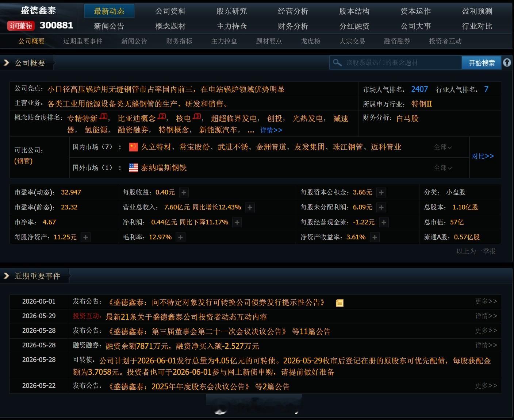Click stock code 300881

pos(56,25)
